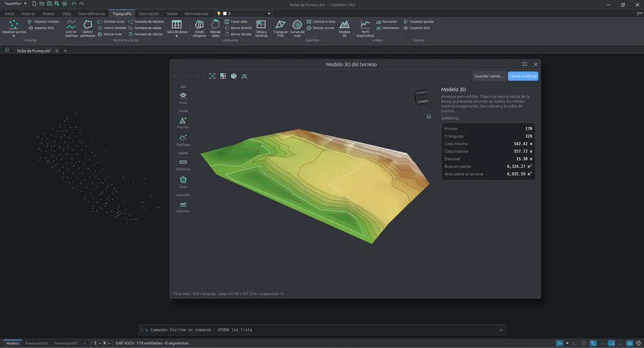This screenshot has height=348, width=644.
Task: Toggle the Distancia measure tool
Action: coord(183,164)
